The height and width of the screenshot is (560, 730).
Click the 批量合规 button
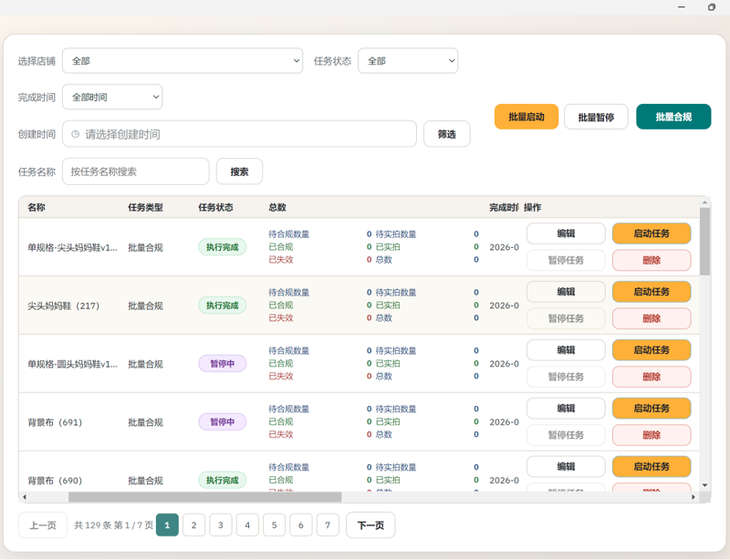tap(673, 117)
